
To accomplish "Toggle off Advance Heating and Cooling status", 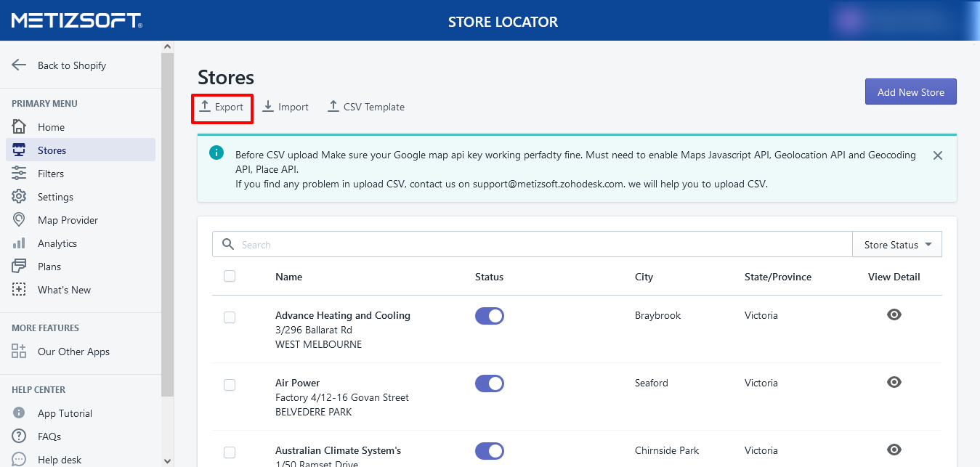I will tap(489, 316).
